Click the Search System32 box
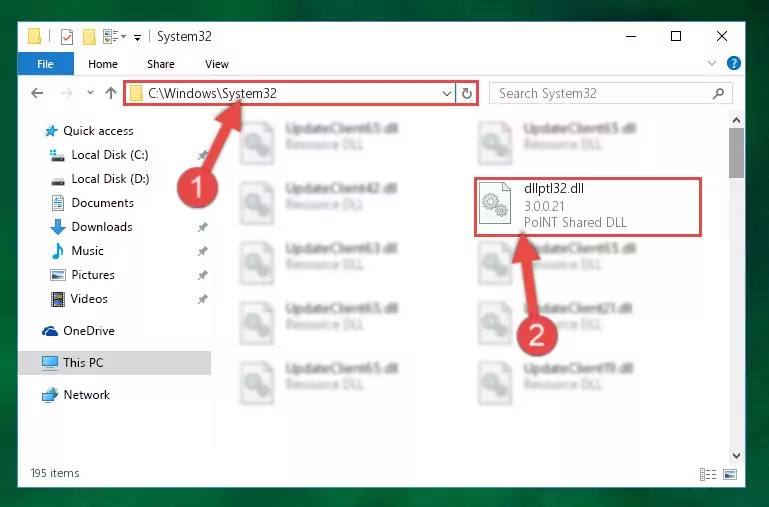This screenshot has height=507, width=769. point(611,93)
